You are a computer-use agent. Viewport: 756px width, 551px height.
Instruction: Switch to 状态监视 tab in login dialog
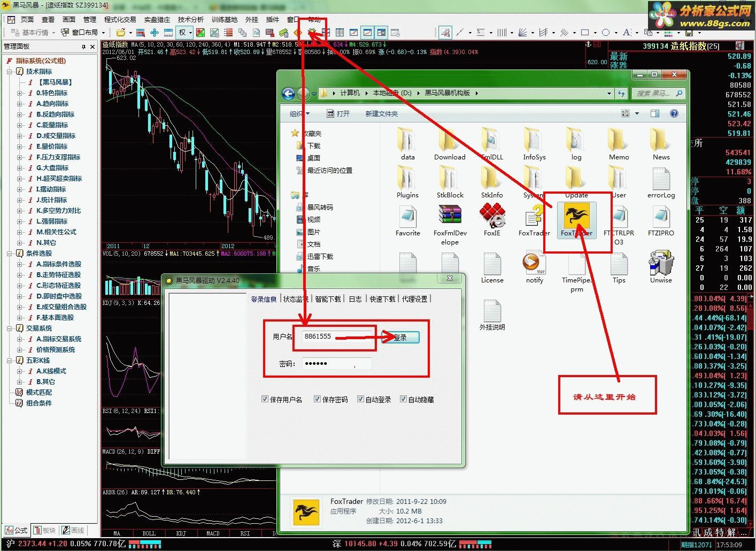click(x=296, y=299)
